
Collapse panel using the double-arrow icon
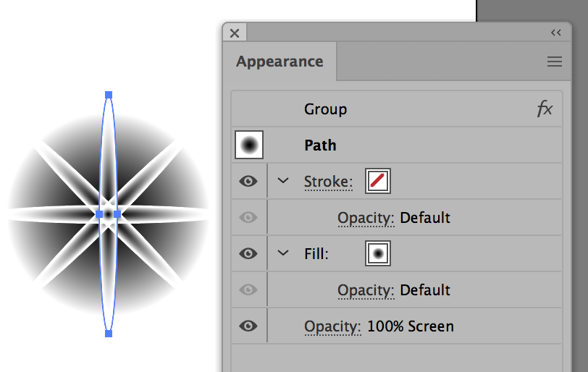point(555,33)
